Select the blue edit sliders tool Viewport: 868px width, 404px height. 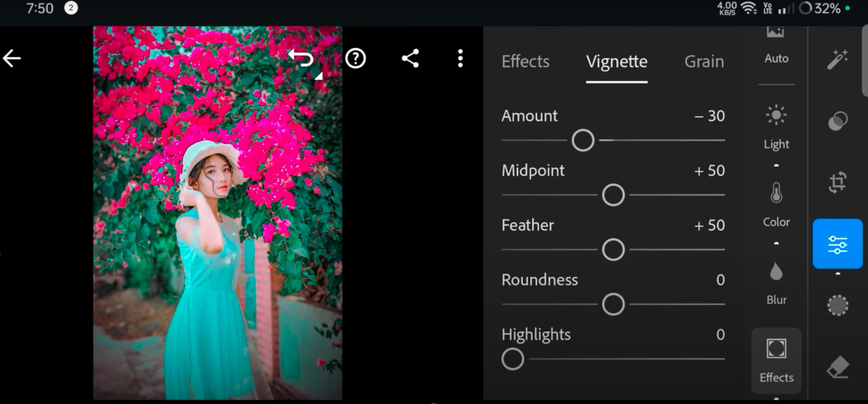coord(837,244)
